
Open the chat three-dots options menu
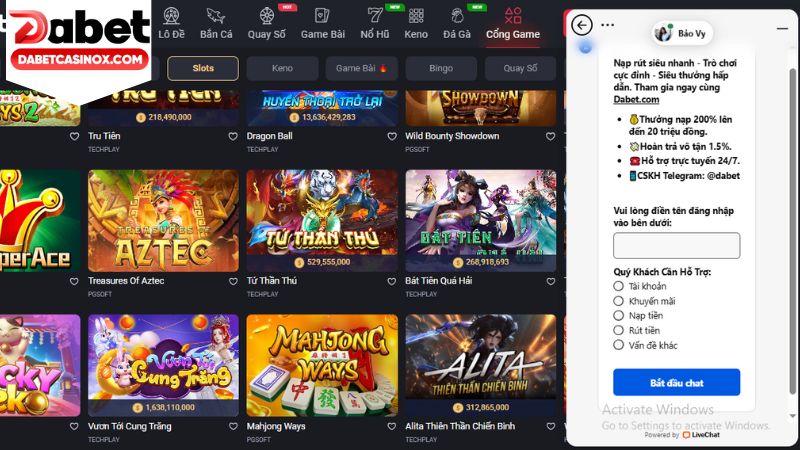click(x=607, y=25)
